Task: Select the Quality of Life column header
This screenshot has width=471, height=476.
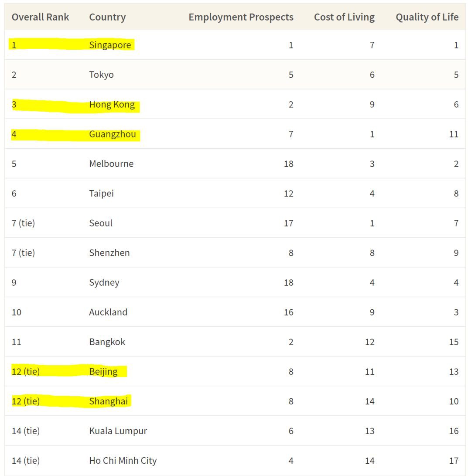Action: coord(427,17)
